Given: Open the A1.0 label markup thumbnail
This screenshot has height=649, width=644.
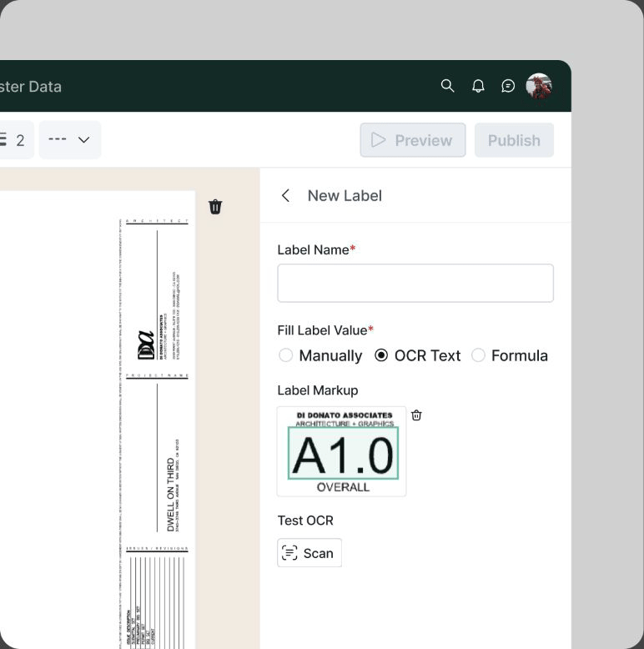Looking at the screenshot, I should (341, 451).
